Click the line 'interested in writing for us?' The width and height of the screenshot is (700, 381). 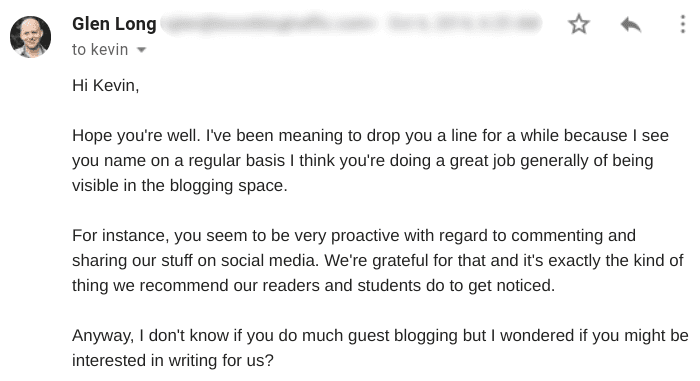173,360
